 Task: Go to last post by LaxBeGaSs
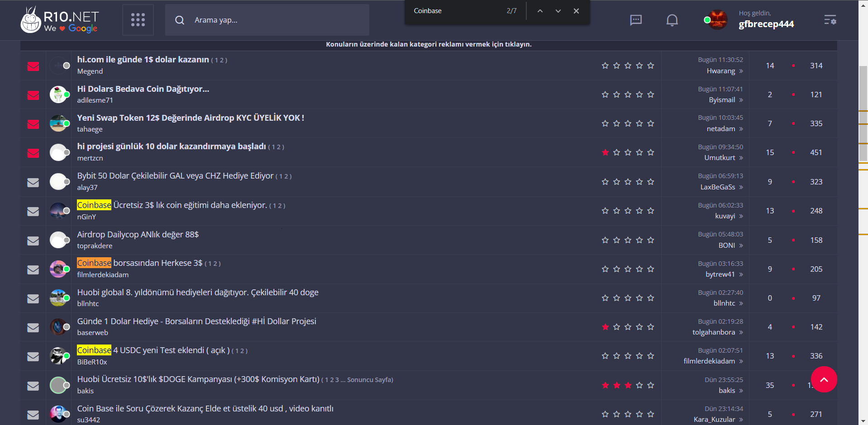pyautogui.click(x=741, y=187)
